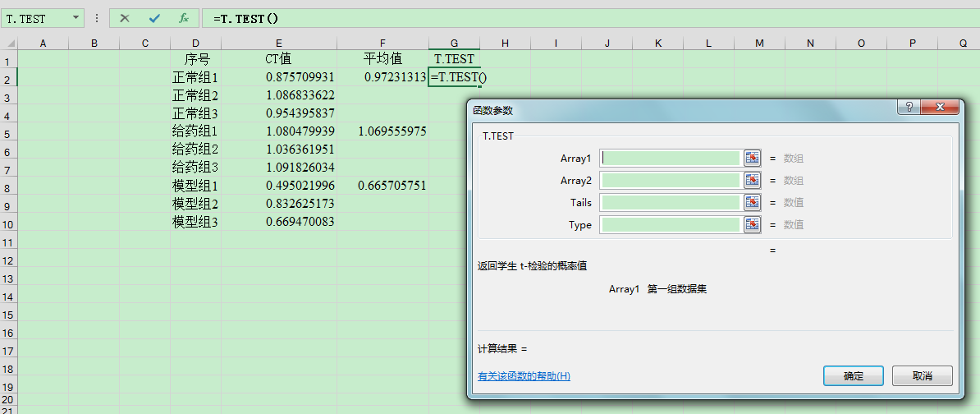Click cell value 0.669470083
This screenshot has height=414, width=980.
click(x=279, y=222)
